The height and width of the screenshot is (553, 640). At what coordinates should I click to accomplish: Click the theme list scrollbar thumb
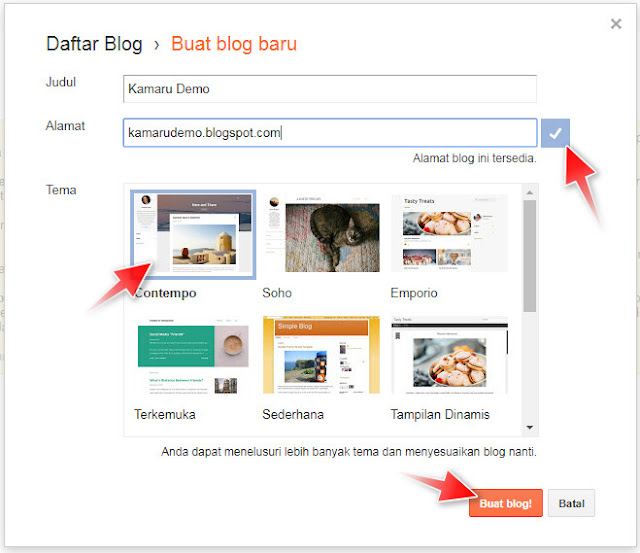tap(530, 256)
